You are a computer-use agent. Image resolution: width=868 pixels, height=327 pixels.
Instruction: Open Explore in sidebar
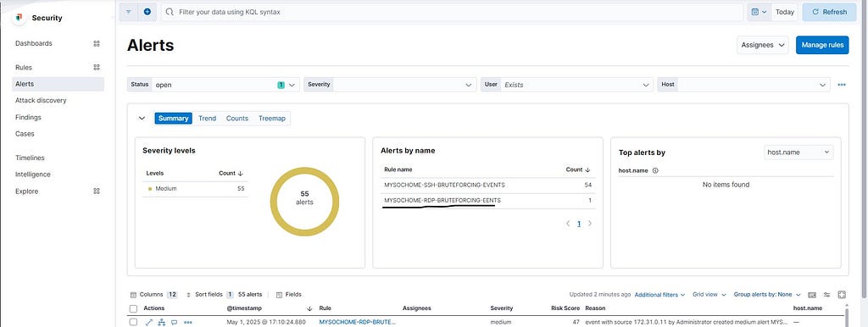pyautogui.click(x=26, y=191)
